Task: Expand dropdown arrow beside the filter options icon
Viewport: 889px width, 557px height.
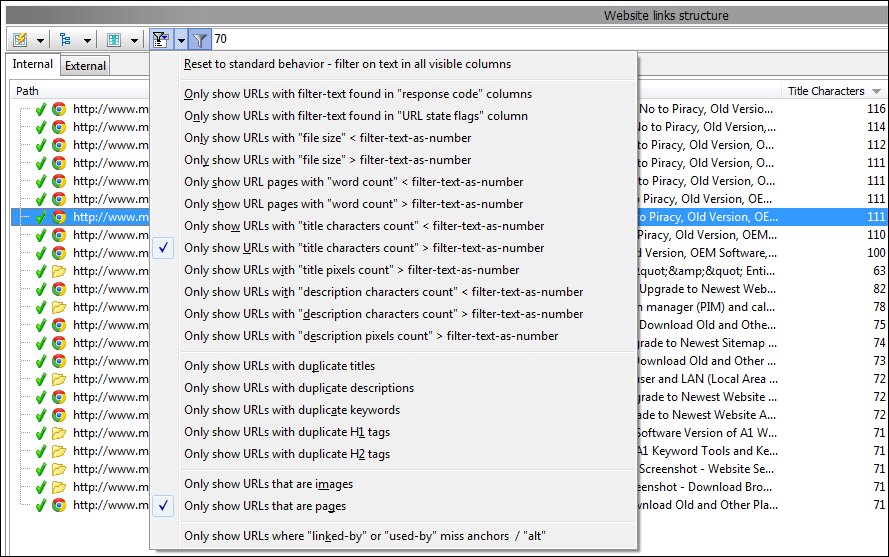Action: click(181, 40)
